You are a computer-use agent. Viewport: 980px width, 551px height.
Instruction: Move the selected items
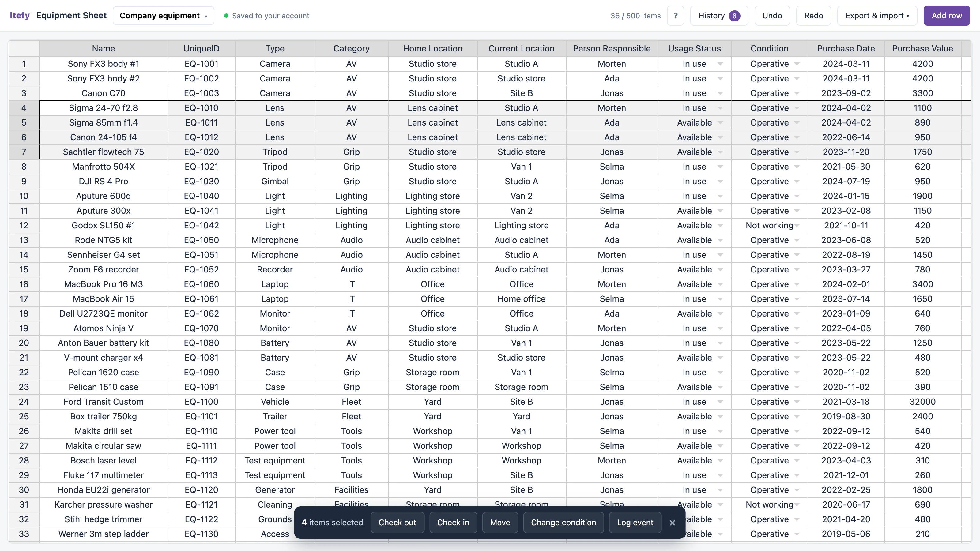[500, 523]
